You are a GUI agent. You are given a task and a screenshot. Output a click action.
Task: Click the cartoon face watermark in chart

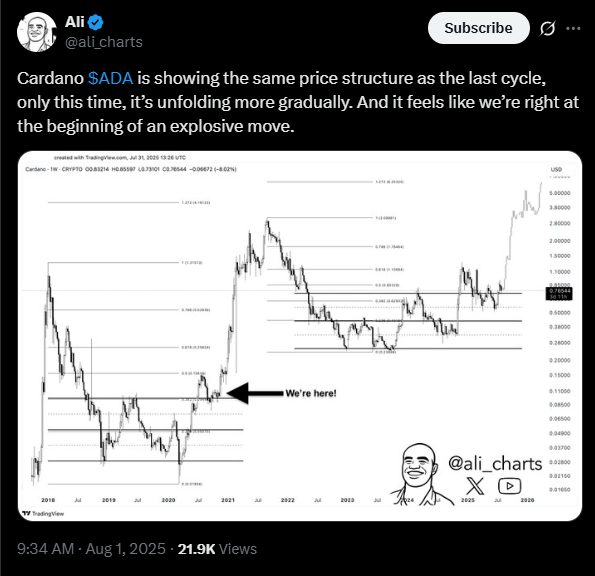pos(419,473)
